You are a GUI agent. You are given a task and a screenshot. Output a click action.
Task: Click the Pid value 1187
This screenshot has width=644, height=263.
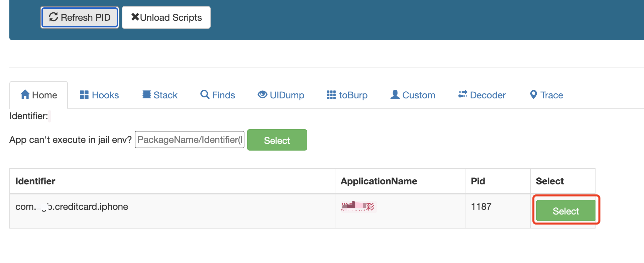pos(481,207)
